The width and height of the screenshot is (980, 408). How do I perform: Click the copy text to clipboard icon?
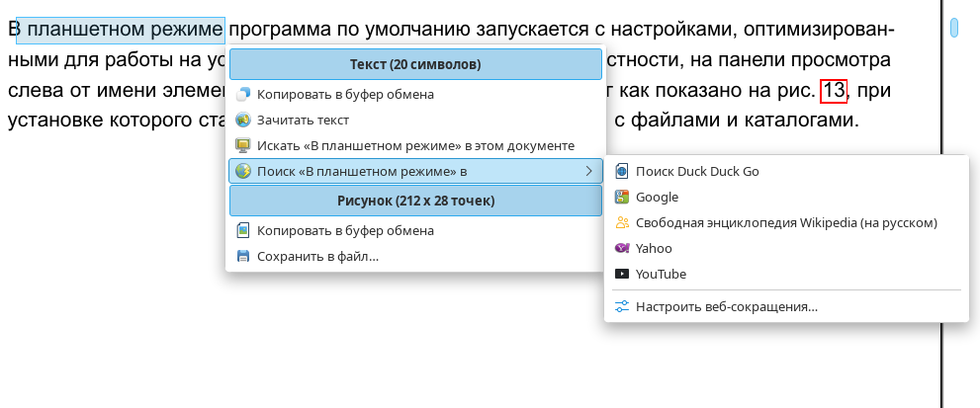[x=242, y=95]
